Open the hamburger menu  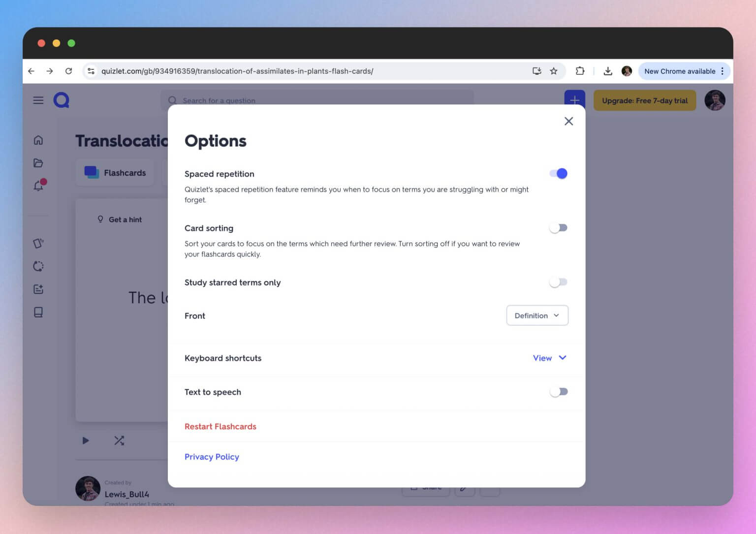pyautogui.click(x=38, y=100)
